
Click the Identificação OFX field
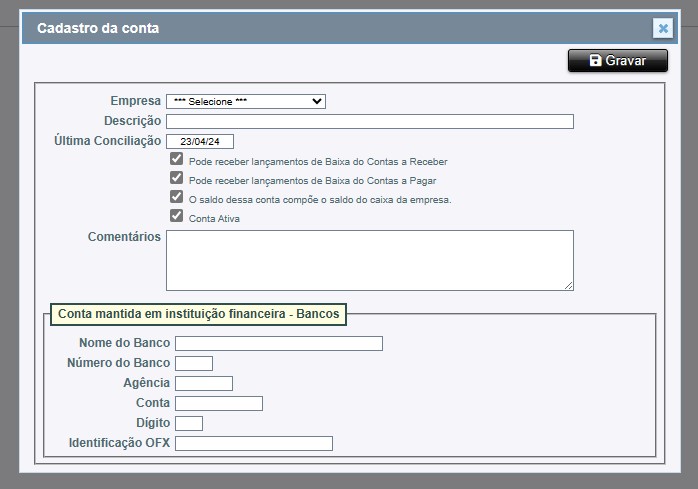coord(254,443)
